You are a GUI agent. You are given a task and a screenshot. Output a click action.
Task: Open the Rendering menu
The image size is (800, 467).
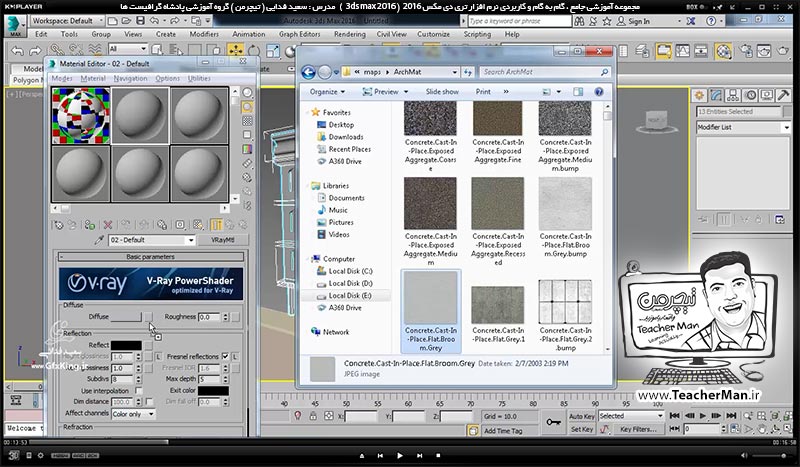pyautogui.click(x=349, y=34)
